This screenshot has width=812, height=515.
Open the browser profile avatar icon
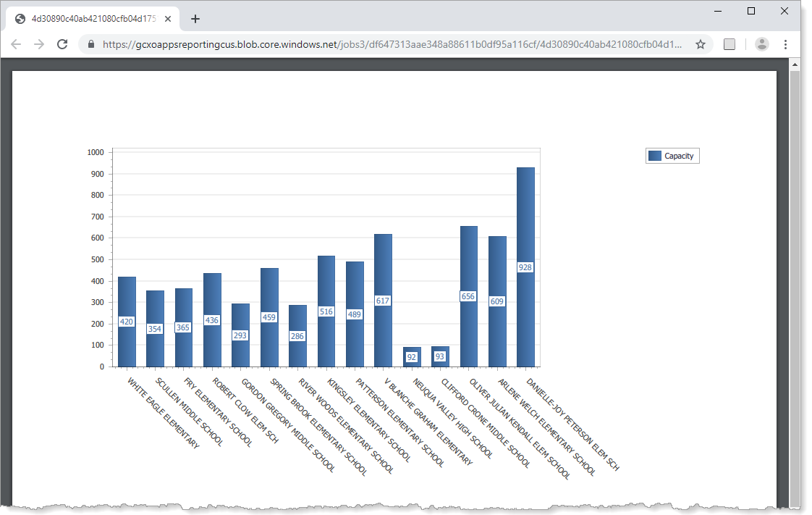(761, 44)
